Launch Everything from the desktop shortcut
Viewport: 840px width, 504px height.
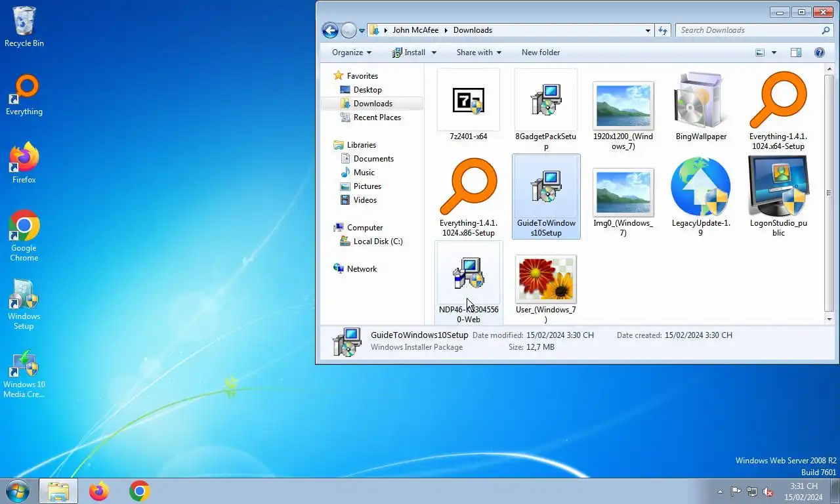click(x=24, y=96)
